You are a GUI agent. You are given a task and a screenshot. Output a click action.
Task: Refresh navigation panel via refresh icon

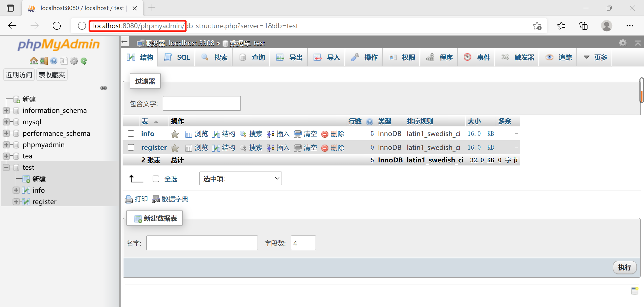(x=83, y=60)
